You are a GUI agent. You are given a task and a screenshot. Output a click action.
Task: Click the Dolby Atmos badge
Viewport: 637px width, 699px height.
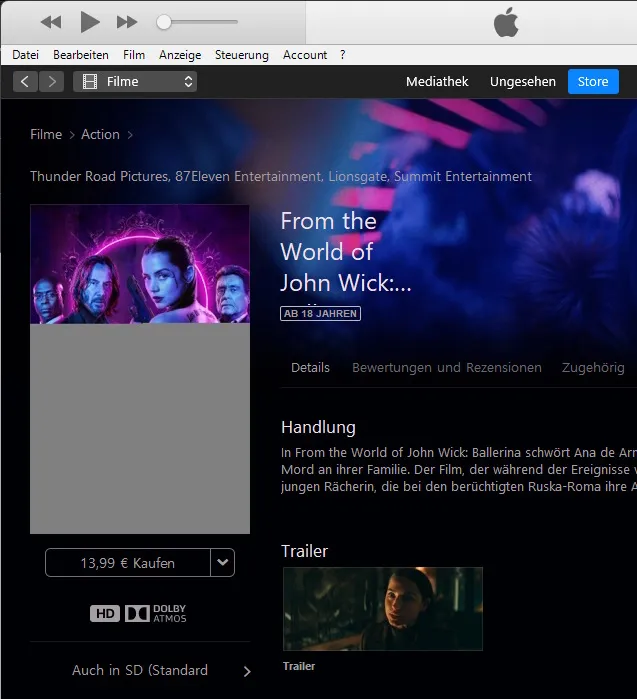(156, 613)
